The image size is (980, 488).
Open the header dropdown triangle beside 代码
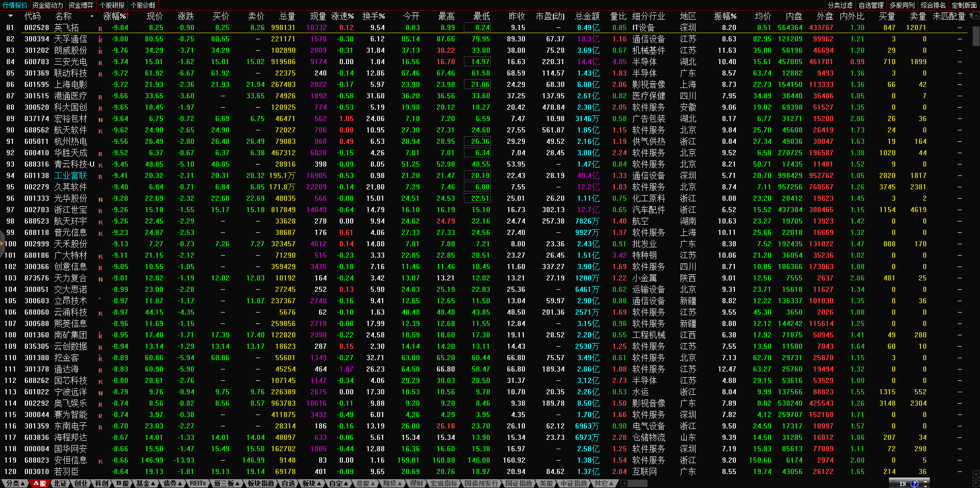click(10, 16)
